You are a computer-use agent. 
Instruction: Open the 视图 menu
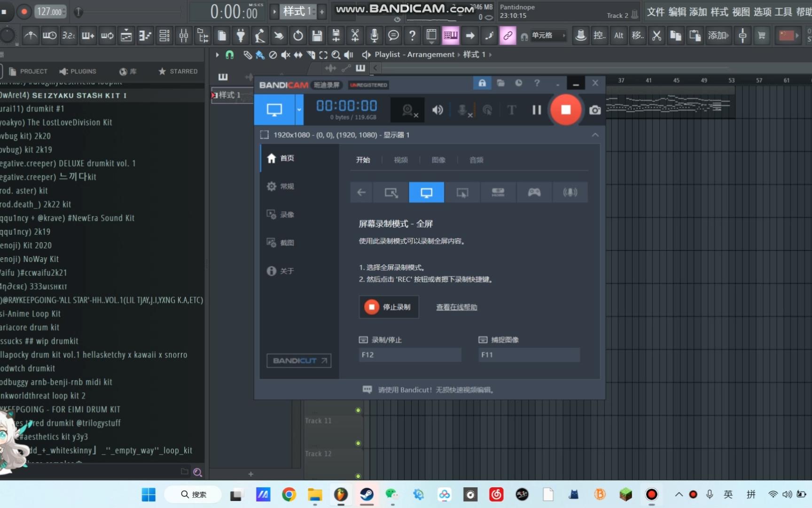pos(741,12)
